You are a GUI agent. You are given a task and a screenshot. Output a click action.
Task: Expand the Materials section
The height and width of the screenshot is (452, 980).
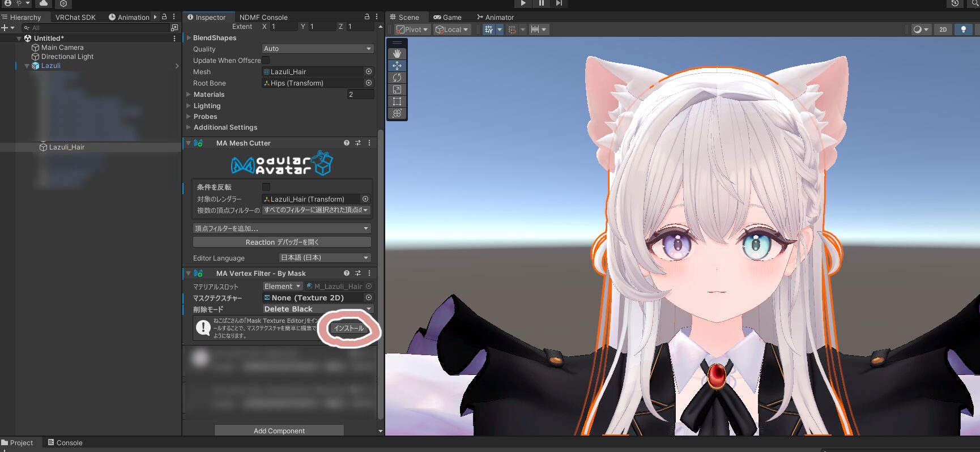coord(189,95)
